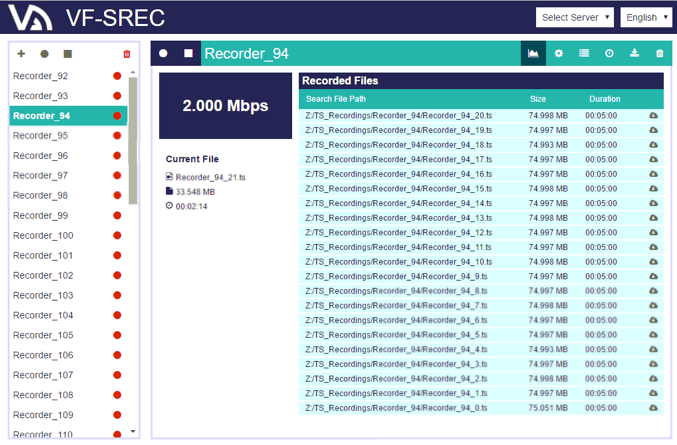The height and width of the screenshot is (445, 677).
Task: Click file path Recorder_94_11.ts
Action: (398, 247)
